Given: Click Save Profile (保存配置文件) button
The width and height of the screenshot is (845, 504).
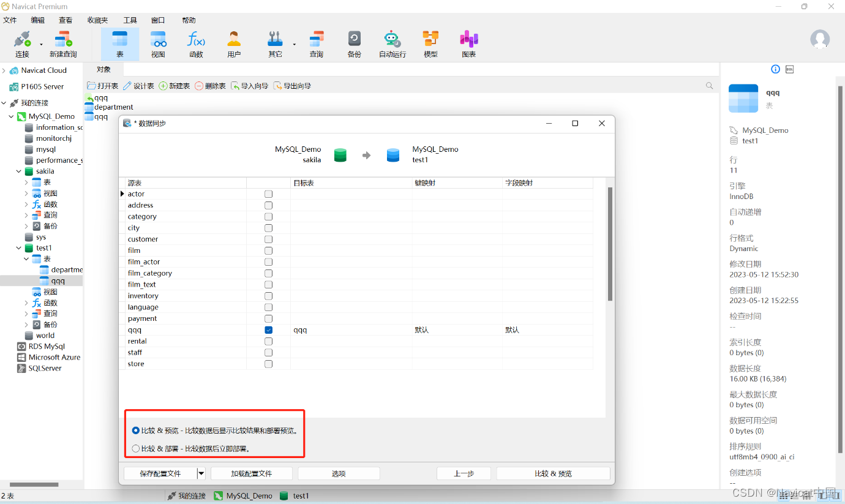Looking at the screenshot, I should (160, 473).
